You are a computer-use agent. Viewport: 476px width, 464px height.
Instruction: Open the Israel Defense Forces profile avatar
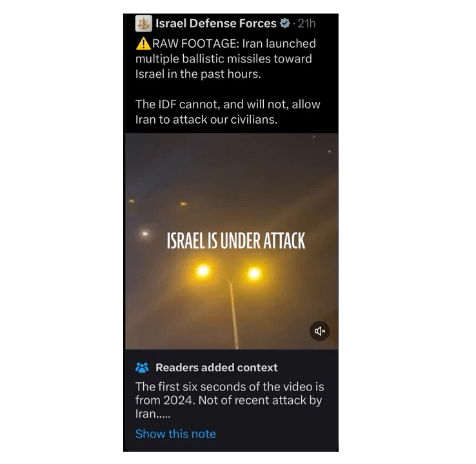(x=144, y=23)
